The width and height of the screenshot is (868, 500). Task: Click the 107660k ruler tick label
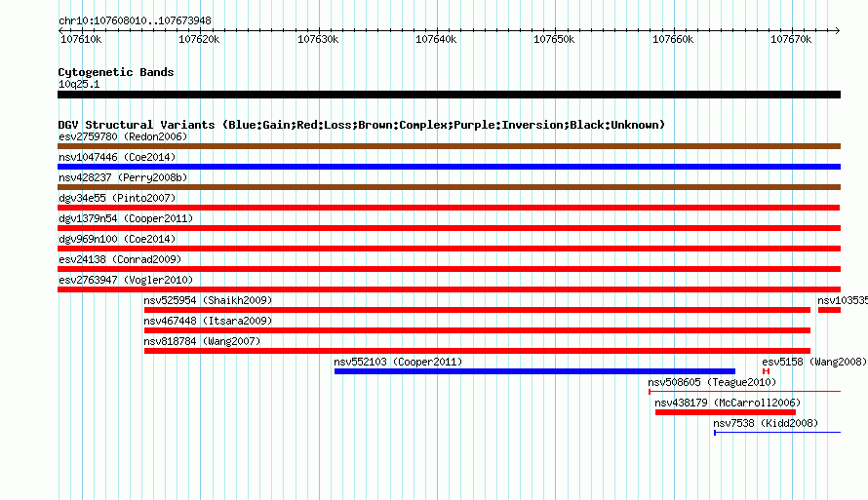673,39
